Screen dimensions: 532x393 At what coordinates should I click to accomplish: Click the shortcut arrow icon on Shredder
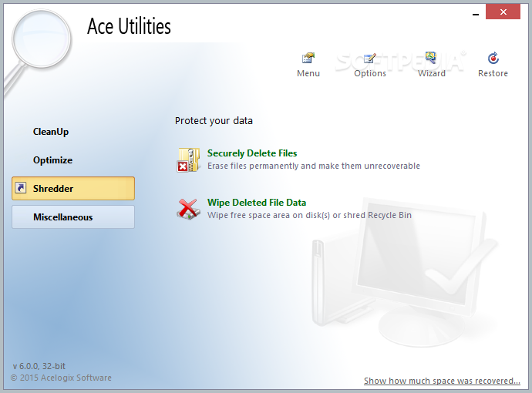pos(21,188)
